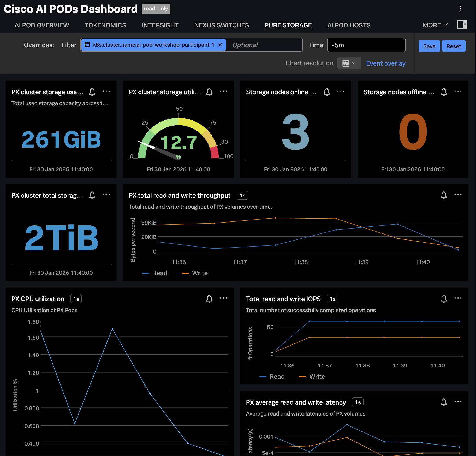The width and height of the screenshot is (476, 456).
Task: Open kebab menu on PX cluster storage usage panel
Action: pos(106,91)
